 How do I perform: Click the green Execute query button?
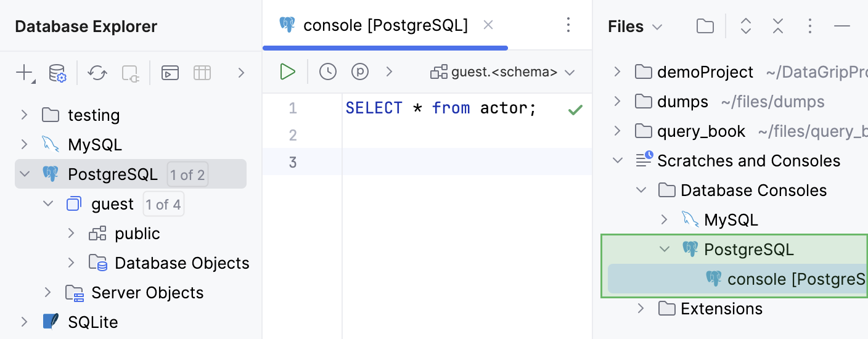point(287,72)
